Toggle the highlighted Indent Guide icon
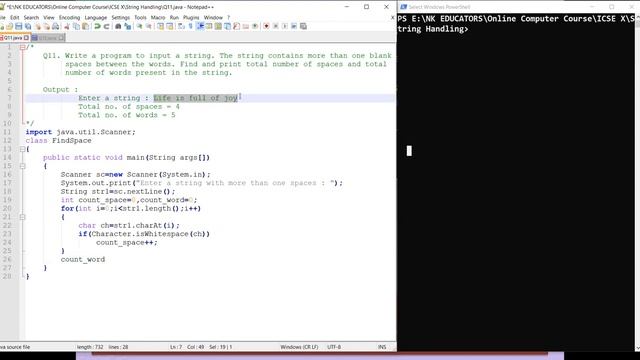Viewport: 640px width, 360px height. click(x=200, y=27)
